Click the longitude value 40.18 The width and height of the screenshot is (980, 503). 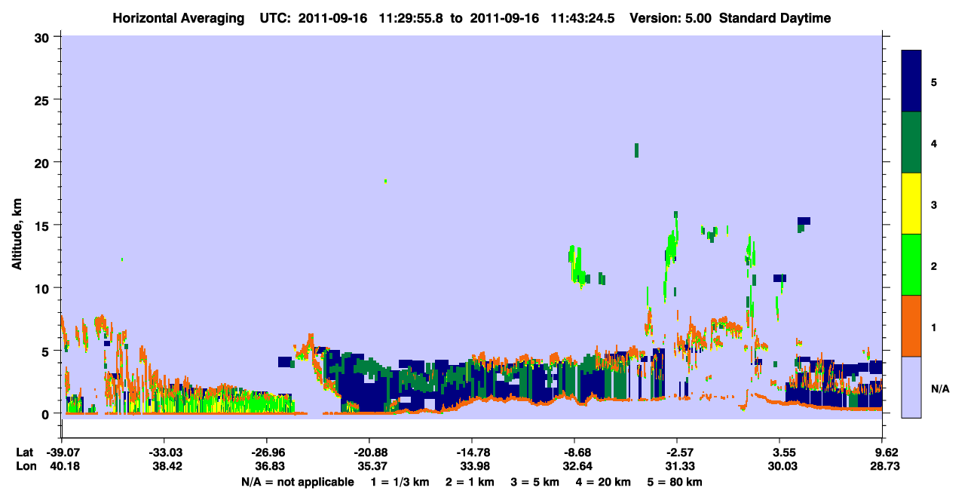click(65, 466)
